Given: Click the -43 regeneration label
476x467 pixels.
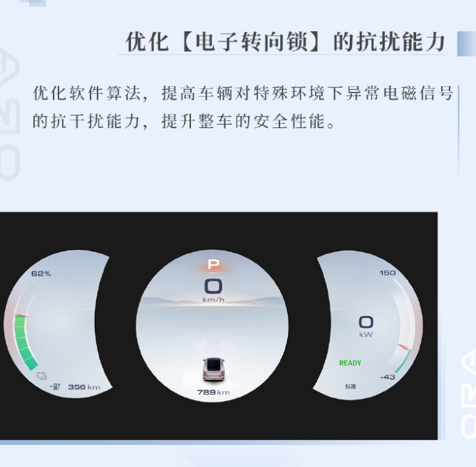Looking at the screenshot, I should (x=388, y=377).
